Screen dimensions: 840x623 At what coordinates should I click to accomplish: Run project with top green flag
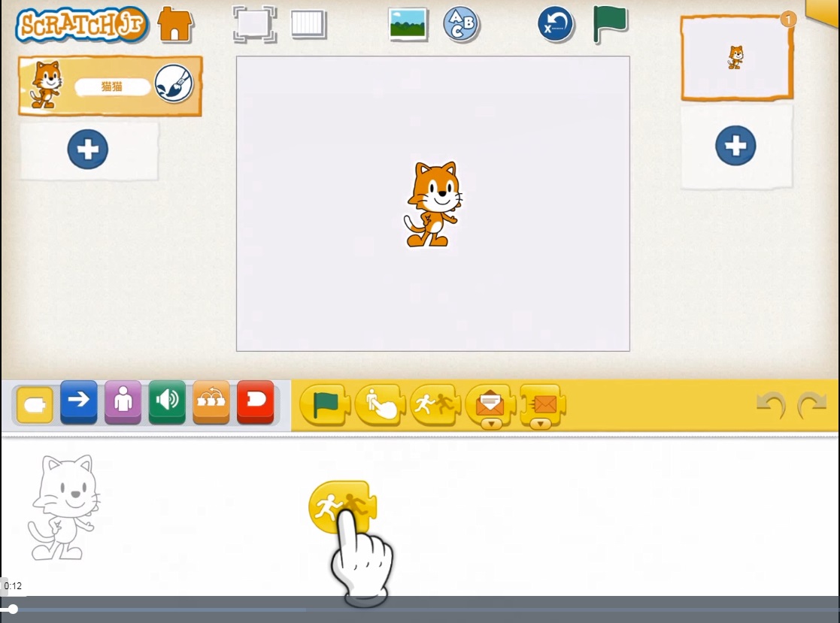coord(610,24)
